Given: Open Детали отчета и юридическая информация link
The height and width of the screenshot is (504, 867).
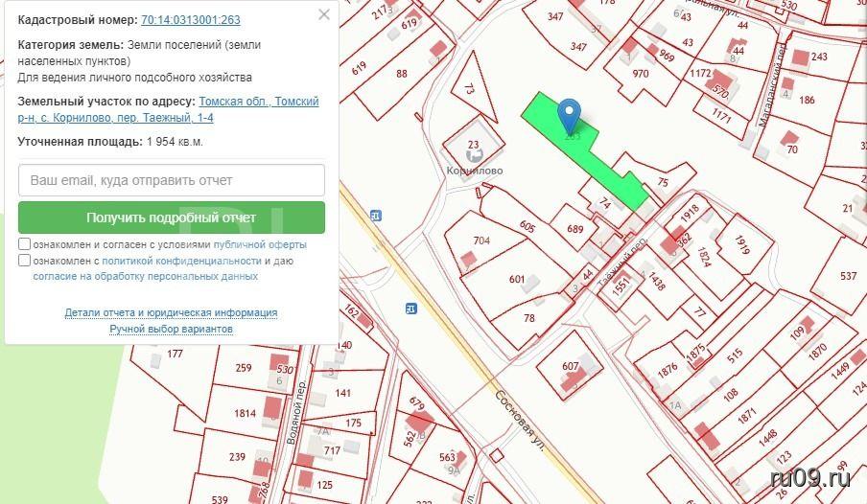Looking at the screenshot, I should point(171,312).
